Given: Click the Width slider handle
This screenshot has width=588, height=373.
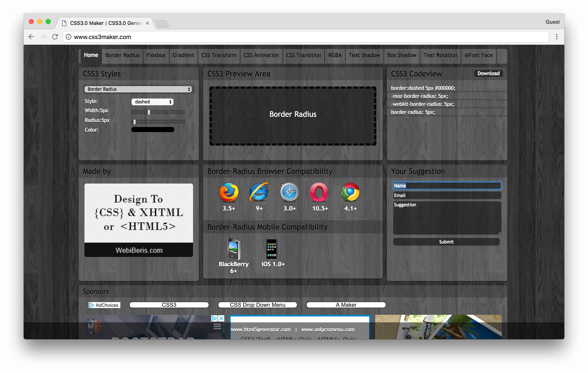Looking at the screenshot, I should pos(149,112).
